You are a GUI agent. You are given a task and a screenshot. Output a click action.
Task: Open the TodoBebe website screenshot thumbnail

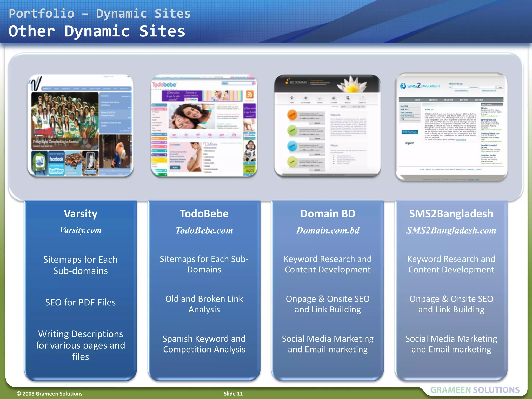(x=204, y=126)
